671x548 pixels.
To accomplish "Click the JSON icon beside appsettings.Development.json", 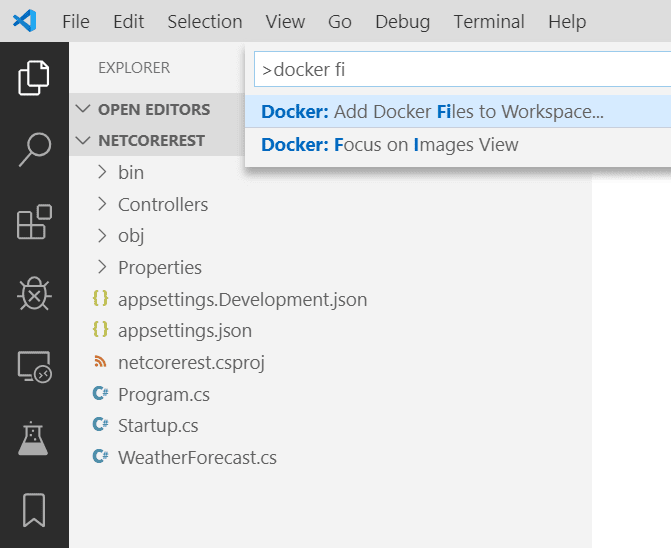I will point(101,299).
